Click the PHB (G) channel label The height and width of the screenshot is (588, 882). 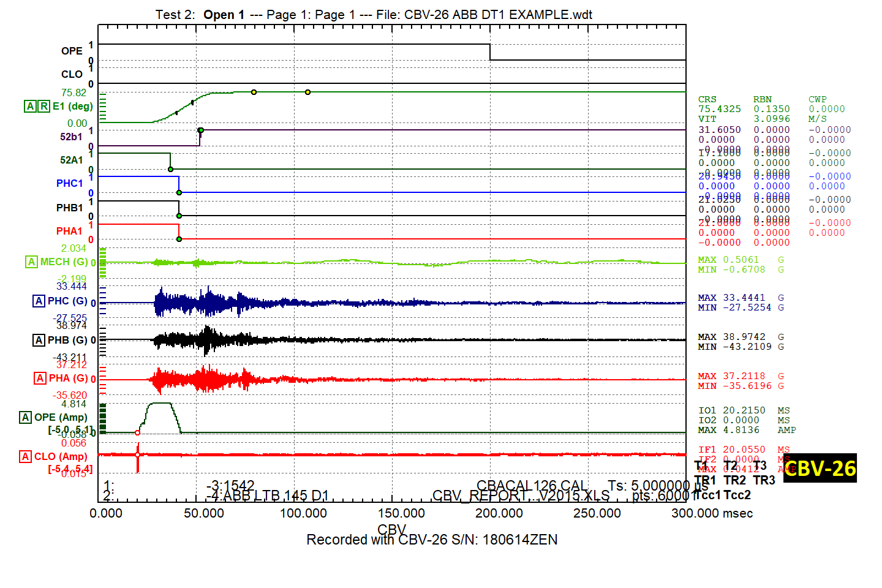click(67, 341)
